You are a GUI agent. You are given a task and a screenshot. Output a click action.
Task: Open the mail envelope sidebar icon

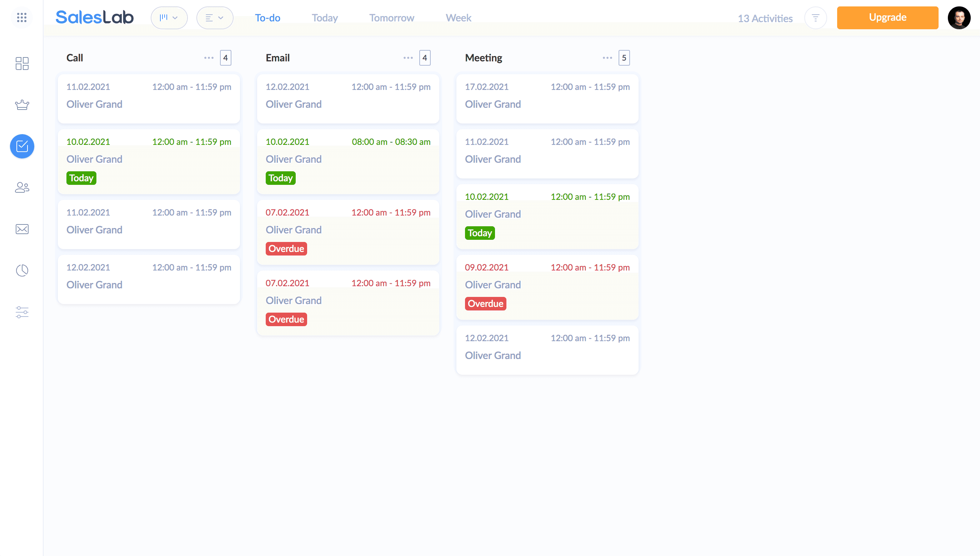click(22, 229)
